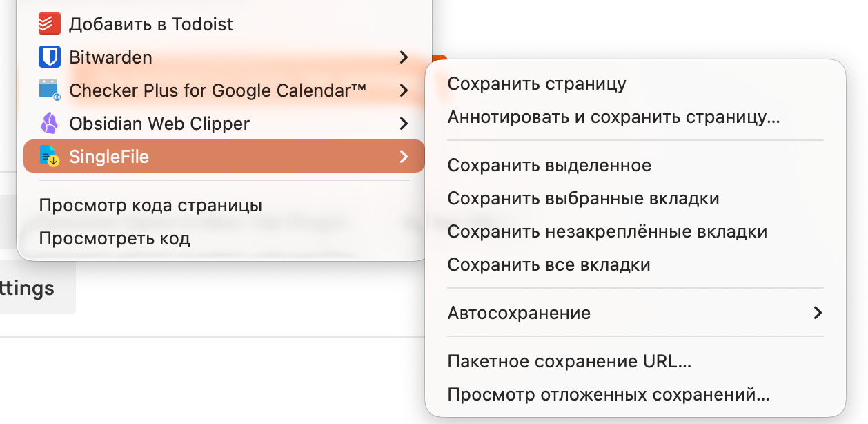This screenshot has height=424, width=868.
Task: Open Checker Plus for Google Calendar entry
Action: [x=224, y=90]
